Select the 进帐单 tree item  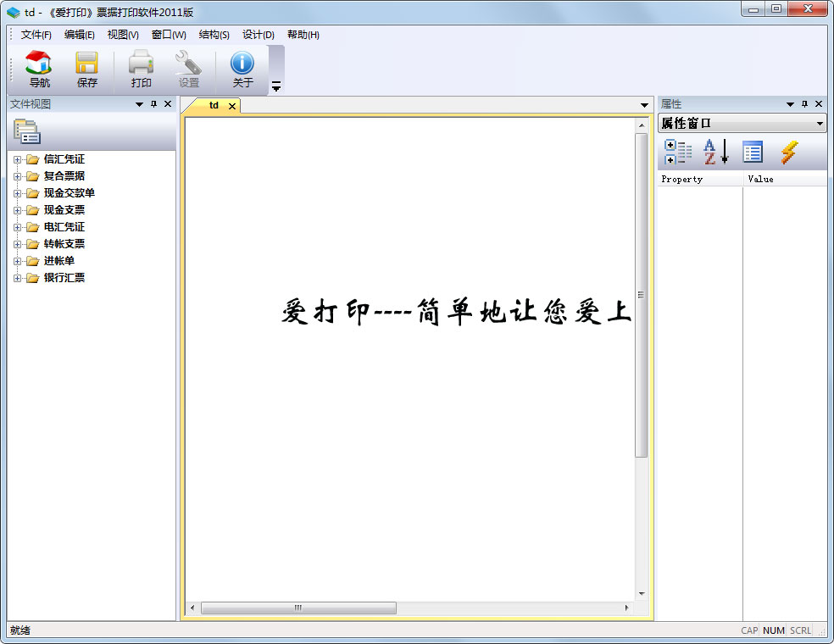(x=57, y=260)
